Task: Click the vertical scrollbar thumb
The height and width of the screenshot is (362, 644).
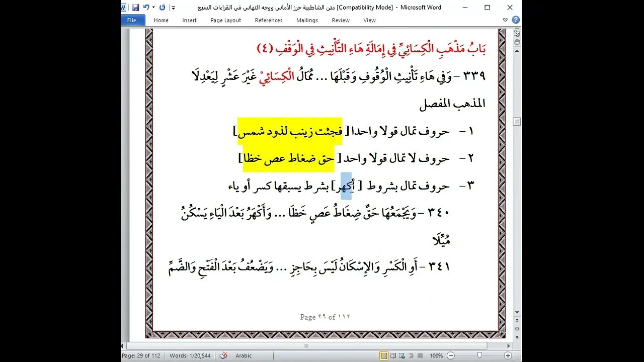Action: 517,122
